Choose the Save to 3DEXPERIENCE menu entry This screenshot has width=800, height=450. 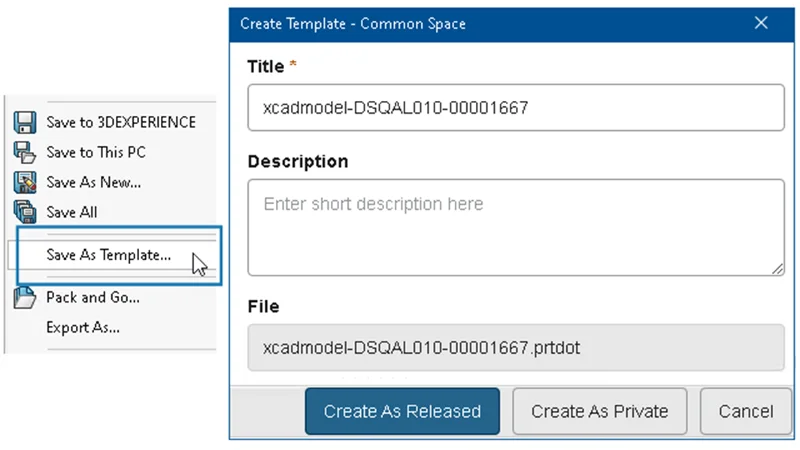coord(121,122)
